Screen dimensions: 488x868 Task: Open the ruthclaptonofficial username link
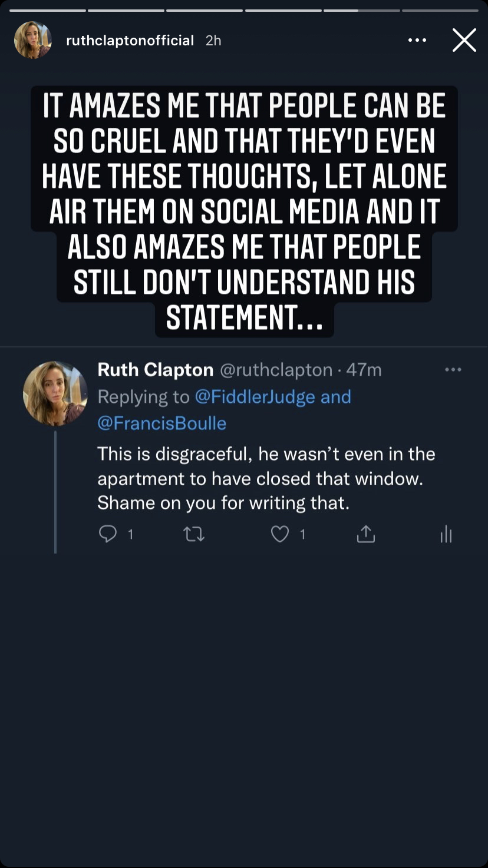coord(130,40)
